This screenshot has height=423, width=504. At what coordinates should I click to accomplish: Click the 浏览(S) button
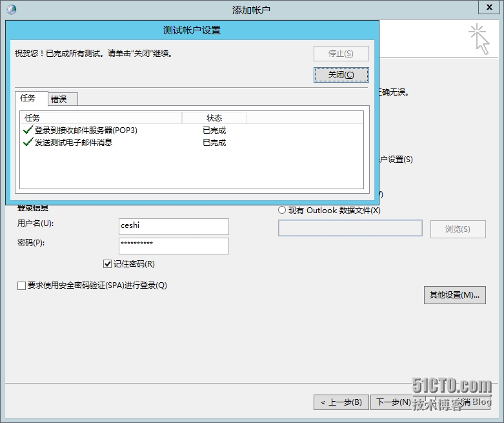[x=457, y=229]
